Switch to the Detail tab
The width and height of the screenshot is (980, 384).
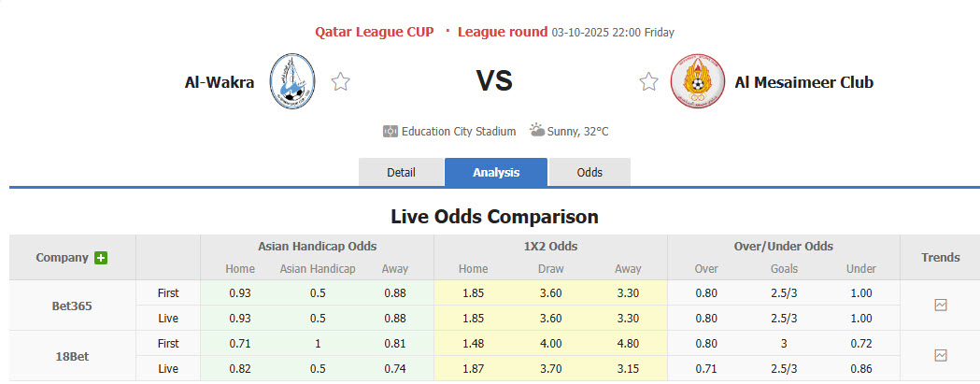point(401,173)
